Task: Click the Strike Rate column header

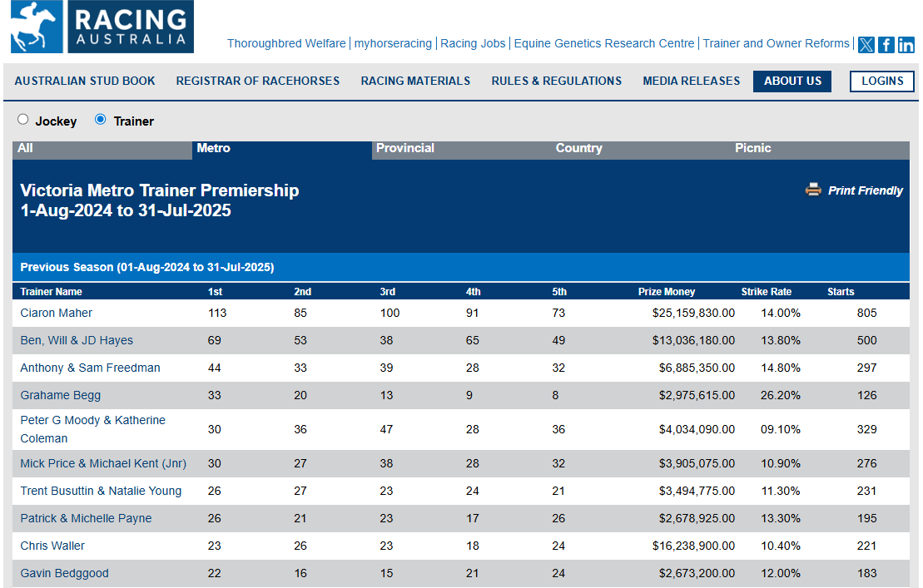Action: (x=766, y=292)
